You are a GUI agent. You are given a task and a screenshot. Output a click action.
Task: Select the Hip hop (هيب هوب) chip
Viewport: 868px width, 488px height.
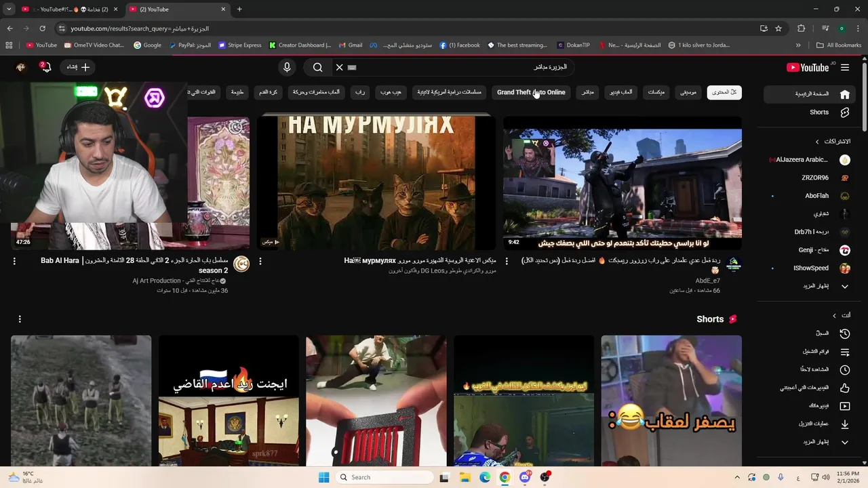391,92
